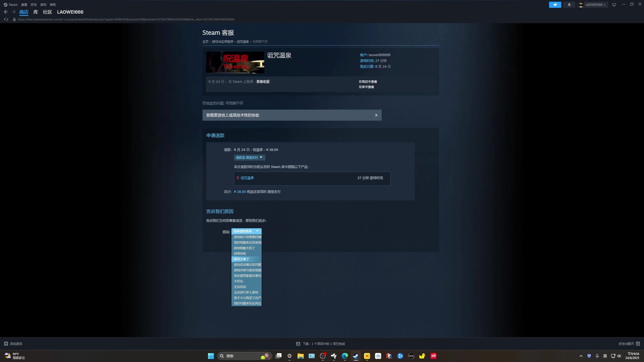Open the 好友 menu

[34, 5]
